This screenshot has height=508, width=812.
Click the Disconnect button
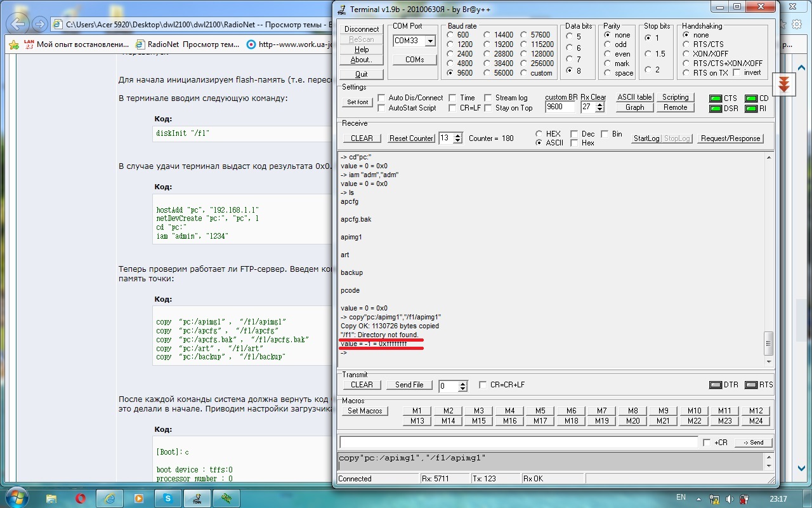pyautogui.click(x=362, y=29)
